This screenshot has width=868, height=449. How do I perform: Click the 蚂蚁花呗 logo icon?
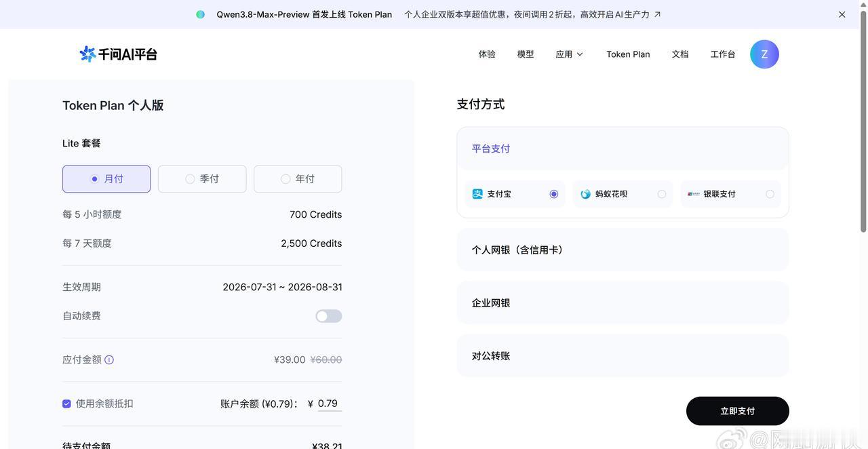[586, 194]
